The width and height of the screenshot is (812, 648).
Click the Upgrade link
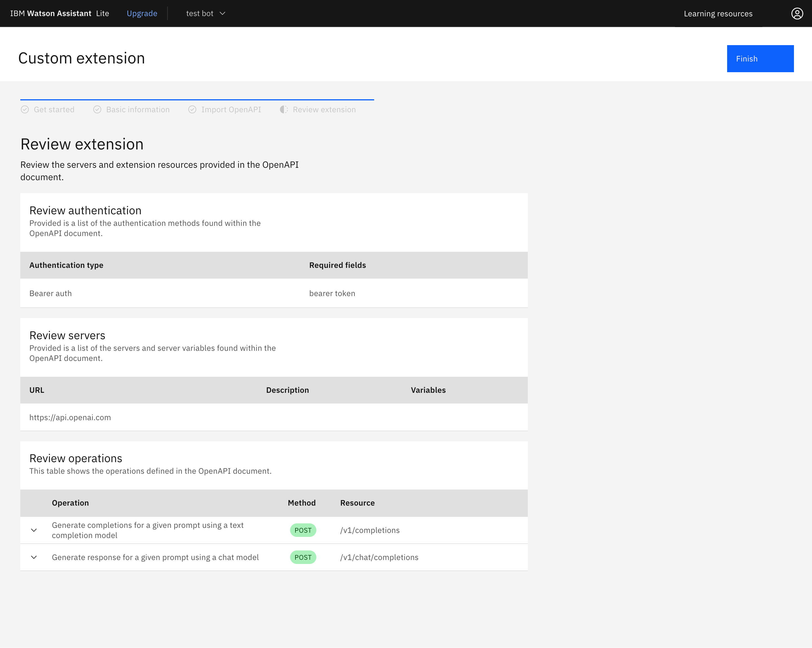point(142,14)
